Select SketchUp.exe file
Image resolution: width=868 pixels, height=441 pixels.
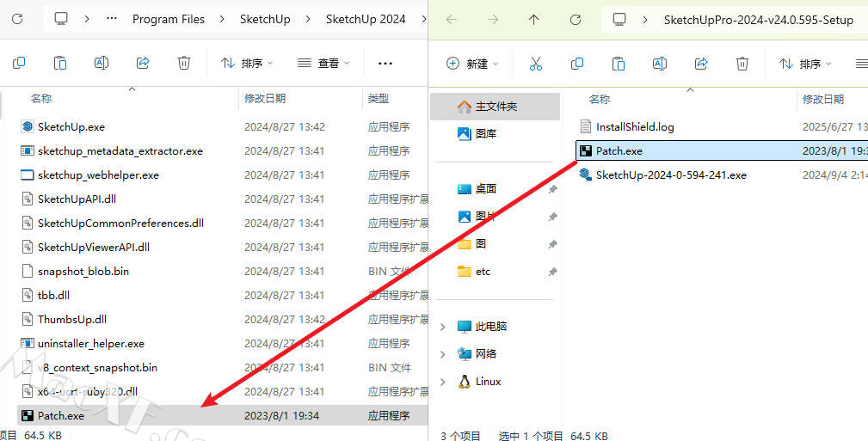click(71, 126)
